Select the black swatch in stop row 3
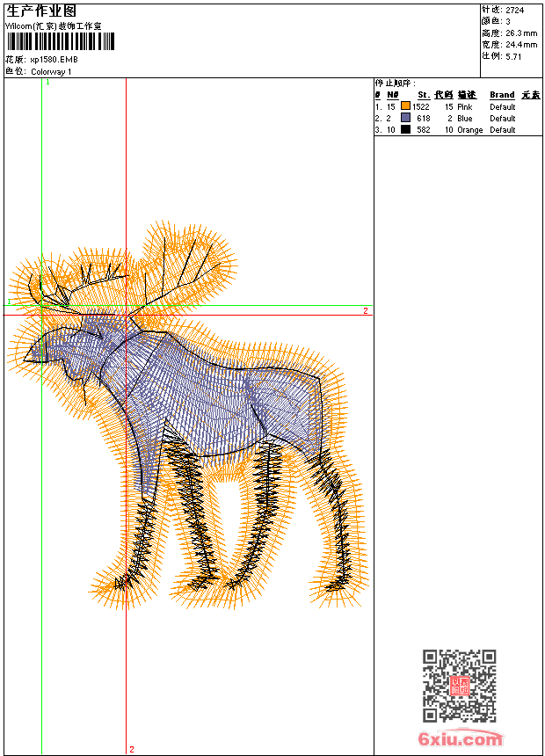Viewport: 545px width, 756px height. pos(405,129)
